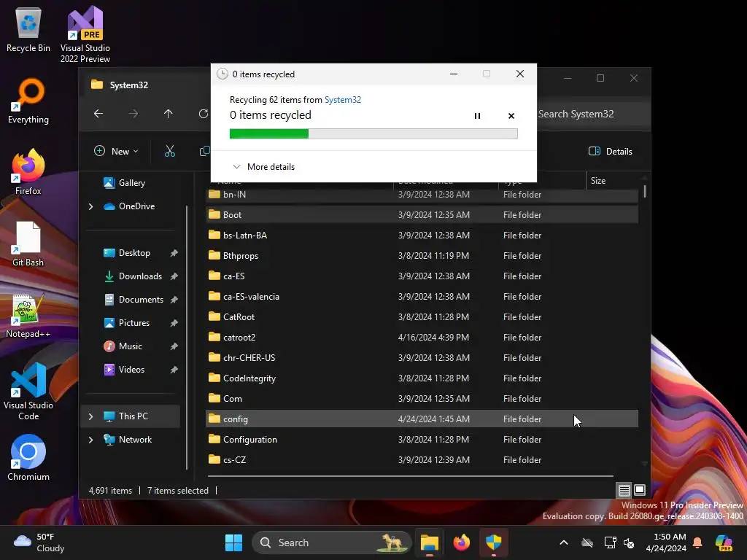This screenshot has height=560, width=747.
Task: Select the CatRoot folder
Action: point(422,317)
